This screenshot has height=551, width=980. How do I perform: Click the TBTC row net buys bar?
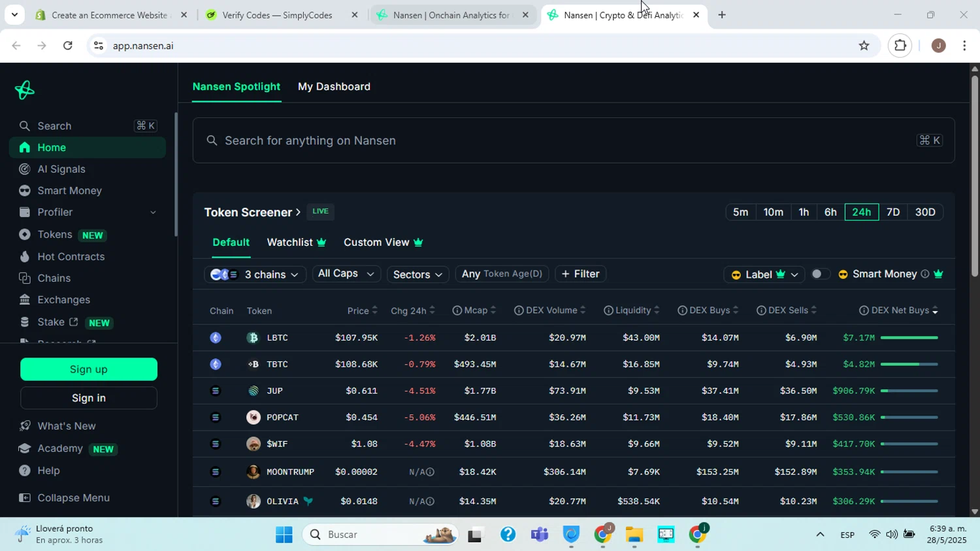[x=909, y=364]
